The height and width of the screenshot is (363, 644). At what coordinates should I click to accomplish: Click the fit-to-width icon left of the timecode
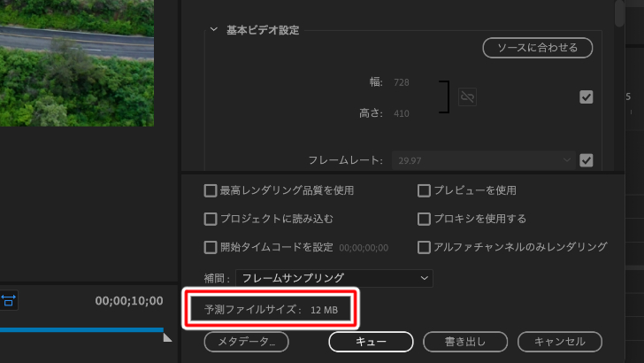click(x=8, y=300)
